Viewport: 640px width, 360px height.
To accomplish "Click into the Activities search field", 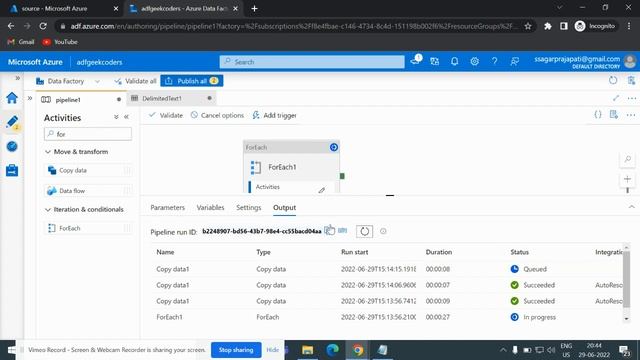I will point(88,134).
